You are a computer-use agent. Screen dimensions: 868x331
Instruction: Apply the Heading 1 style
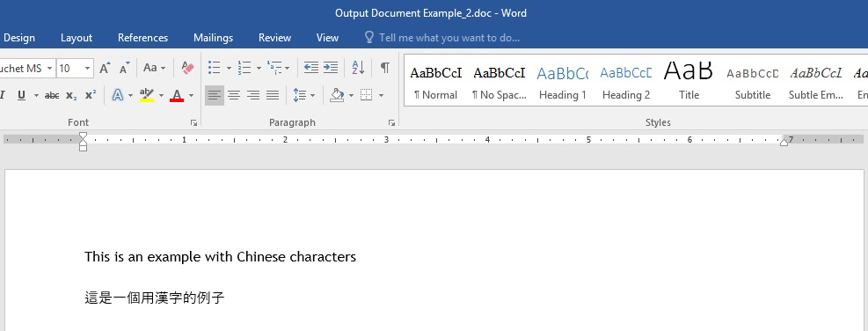pyautogui.click(x=563, y=82)
